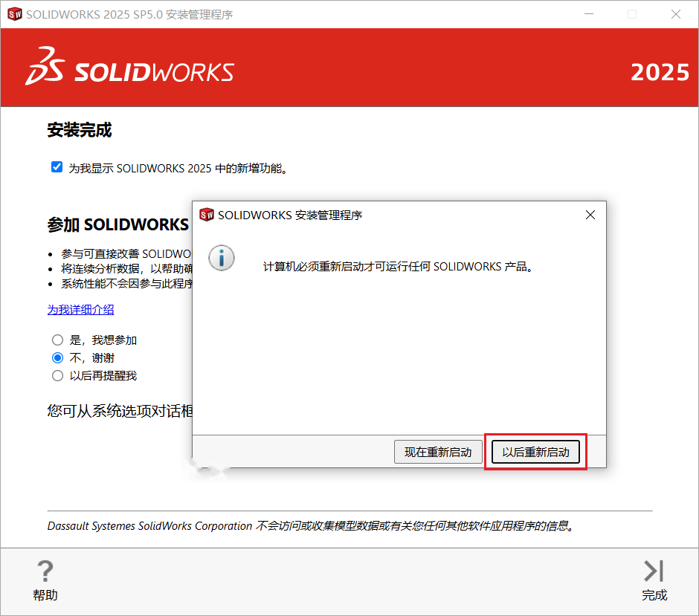Uncheck 为我显示 SOLIDWORKS 2025 中的新增功能 checkbox
Image resolution: width=699 pixels, height=616 pixels.
57,167
